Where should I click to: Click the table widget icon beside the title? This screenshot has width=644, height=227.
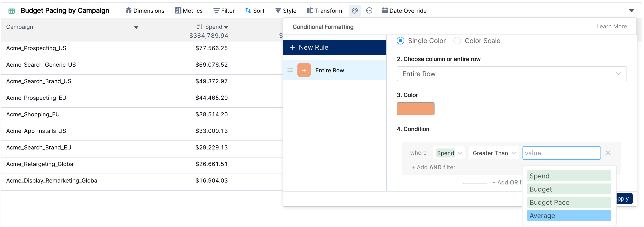[x=12, y=11]
